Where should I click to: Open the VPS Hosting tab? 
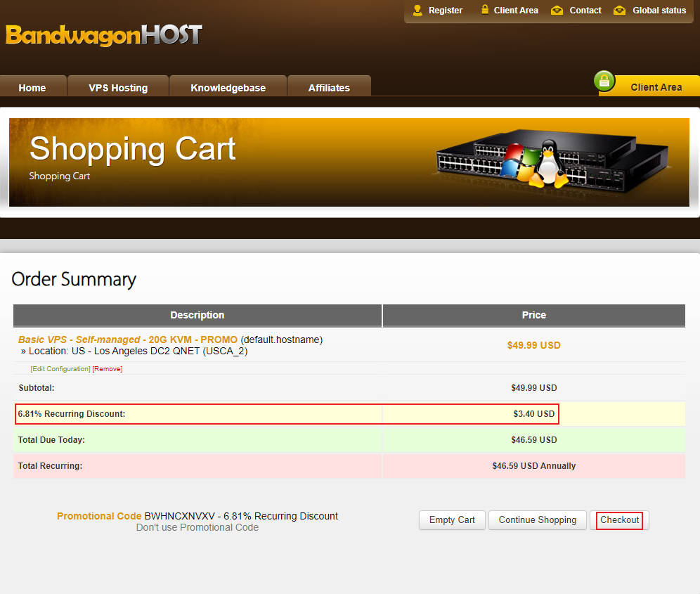118,88
